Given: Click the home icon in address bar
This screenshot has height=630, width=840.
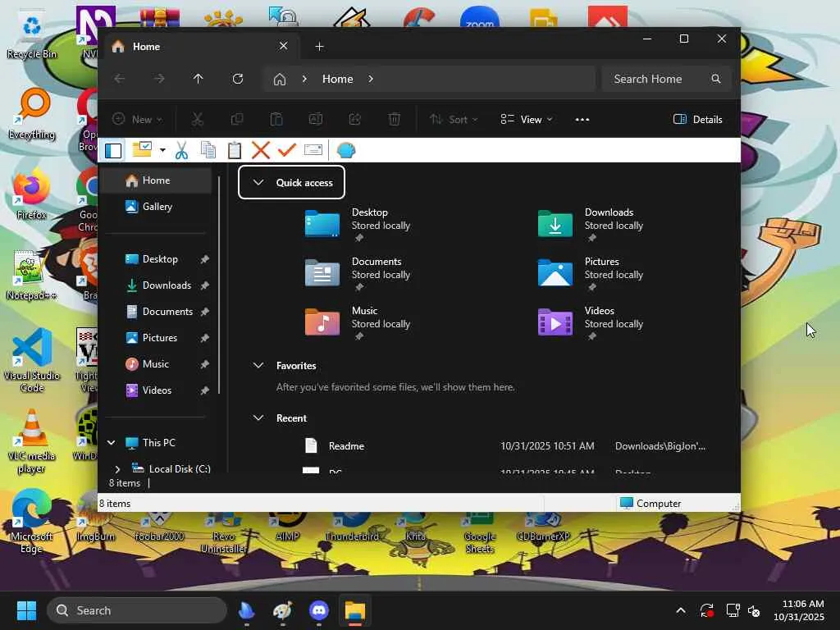Looking at the screenshot, I should (280, 80).
